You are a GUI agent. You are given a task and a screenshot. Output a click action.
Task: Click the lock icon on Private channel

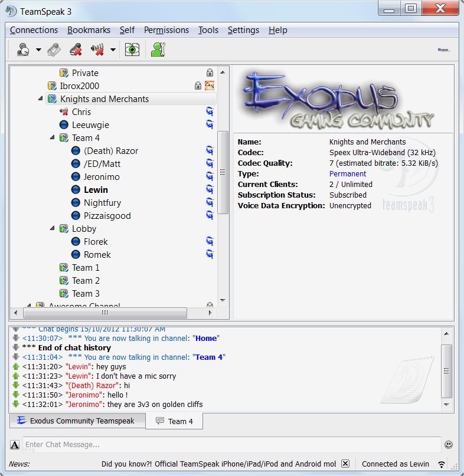click(210, 73)
